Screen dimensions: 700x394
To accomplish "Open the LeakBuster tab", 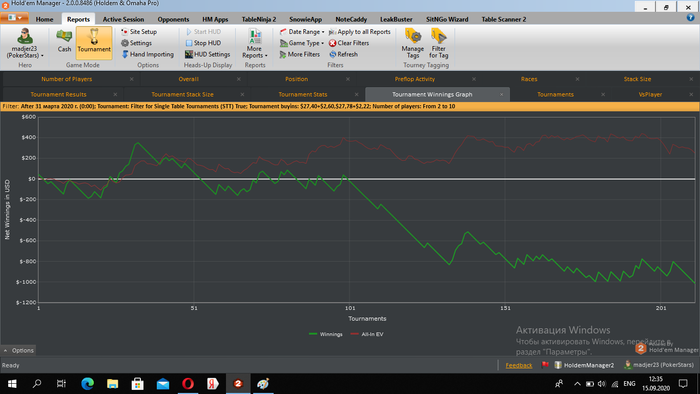I will (x=396, y=19).
